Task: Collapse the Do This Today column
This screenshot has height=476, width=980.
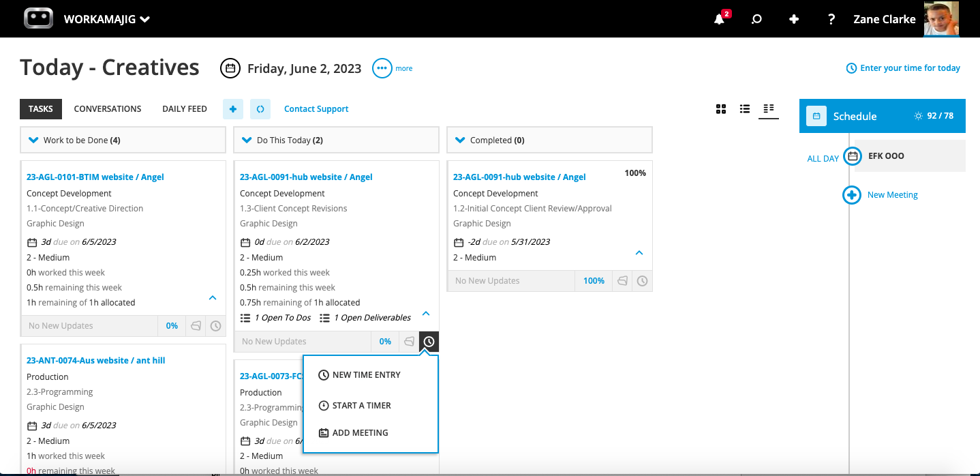Action: (x=247, y=140)
